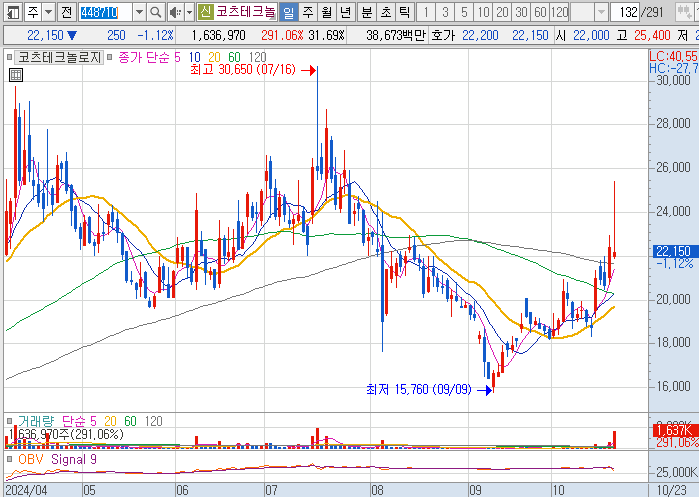699x497 pixels.
Task: Click the 1,637K volume tag on axis
Action: point(675,431)
